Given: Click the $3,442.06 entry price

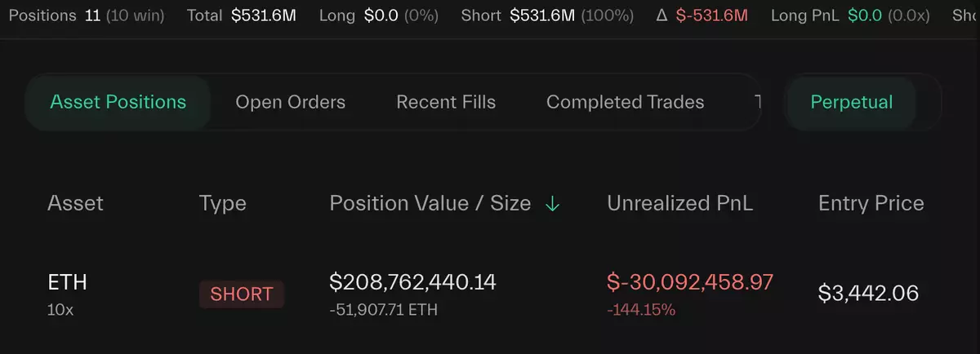Looking at the screenshot, I should click(868, 293).
